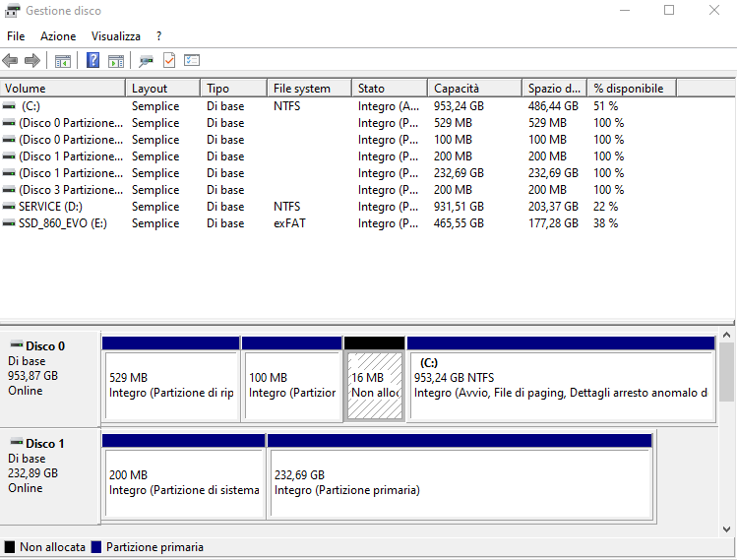Select the Disco 1 disk label panel
737x560 pixels.
[x=50, y=475]
